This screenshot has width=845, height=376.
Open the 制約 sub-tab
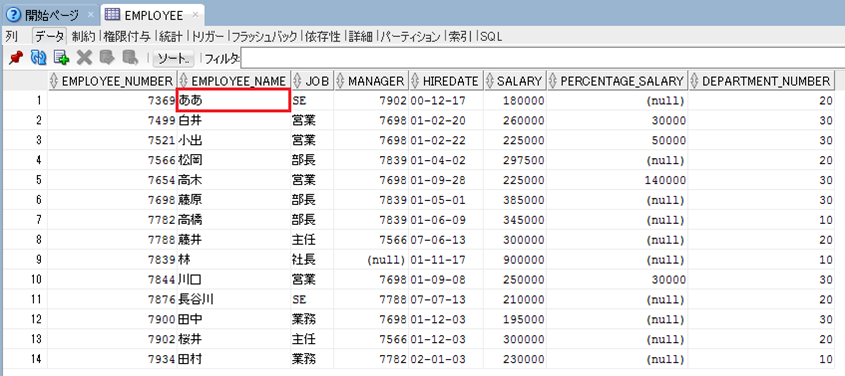click(x=83, y=37)
